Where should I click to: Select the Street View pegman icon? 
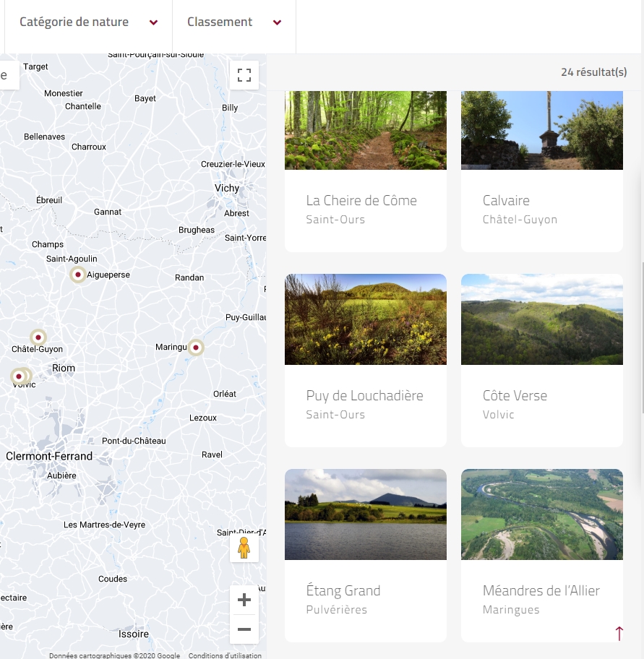tap(244, 548)
